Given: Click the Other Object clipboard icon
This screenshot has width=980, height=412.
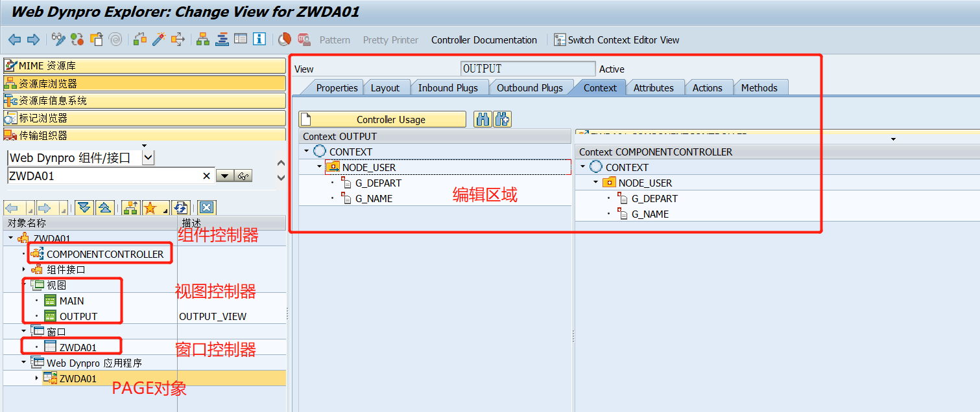Looking at the screenshot, I should pyautogui.click(x=97, y=40).
